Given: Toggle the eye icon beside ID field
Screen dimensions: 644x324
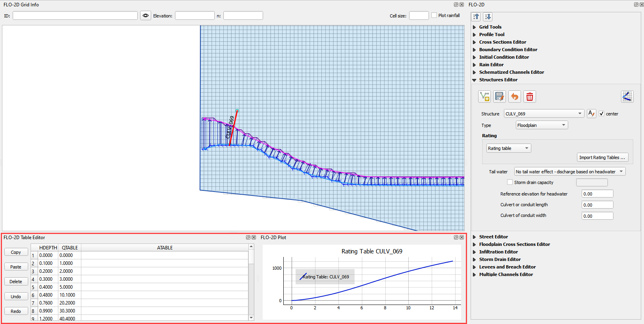Looking at the screenshot, I should (146, 15).
